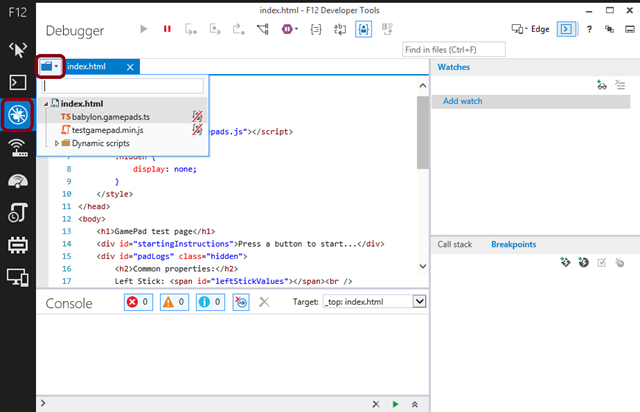Screen dimensions: 640x412
Task: Toggle library code mark for babylon.gamepads.ts
Action: click(x=198, y=117)
